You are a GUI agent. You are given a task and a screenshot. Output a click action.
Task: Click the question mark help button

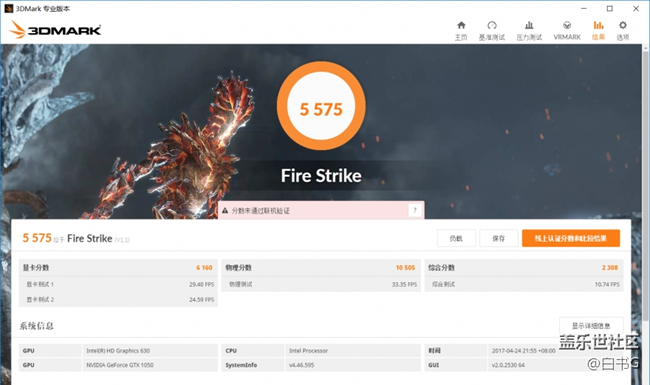(415, 211)
